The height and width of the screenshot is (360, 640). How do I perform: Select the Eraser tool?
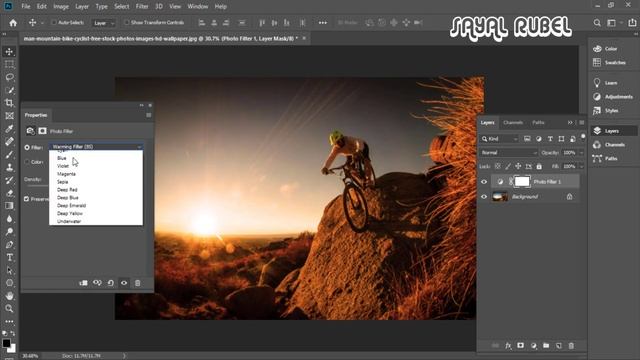click(9, 193)
